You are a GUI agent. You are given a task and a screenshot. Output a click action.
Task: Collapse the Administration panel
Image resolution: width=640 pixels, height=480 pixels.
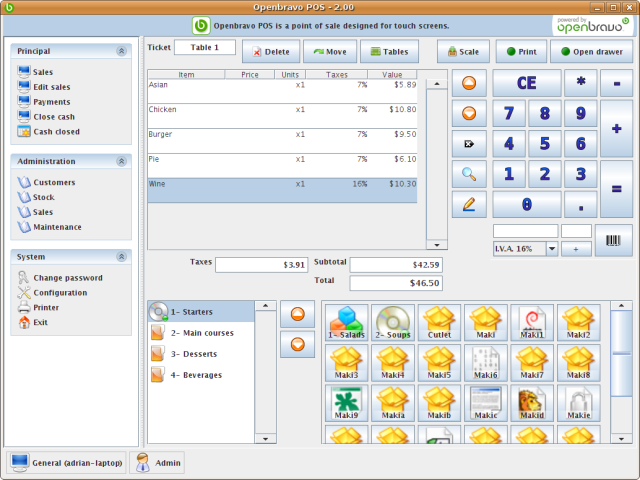tap(121, 161)
